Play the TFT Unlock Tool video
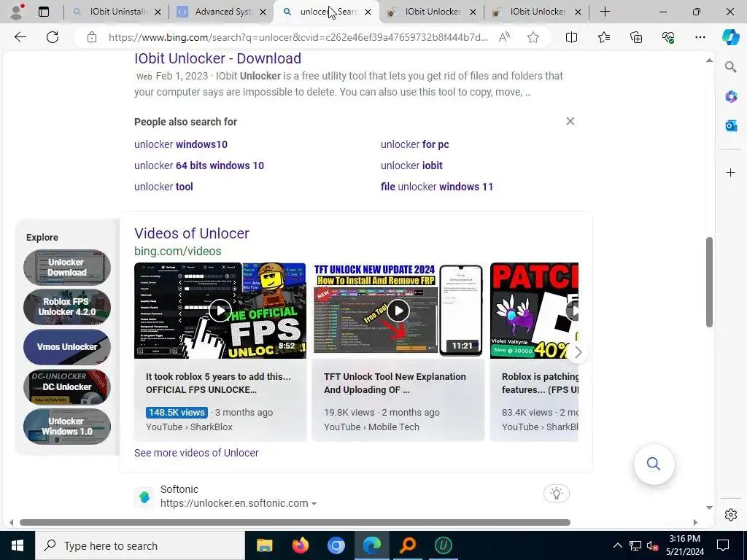 [x=398, y=311]
